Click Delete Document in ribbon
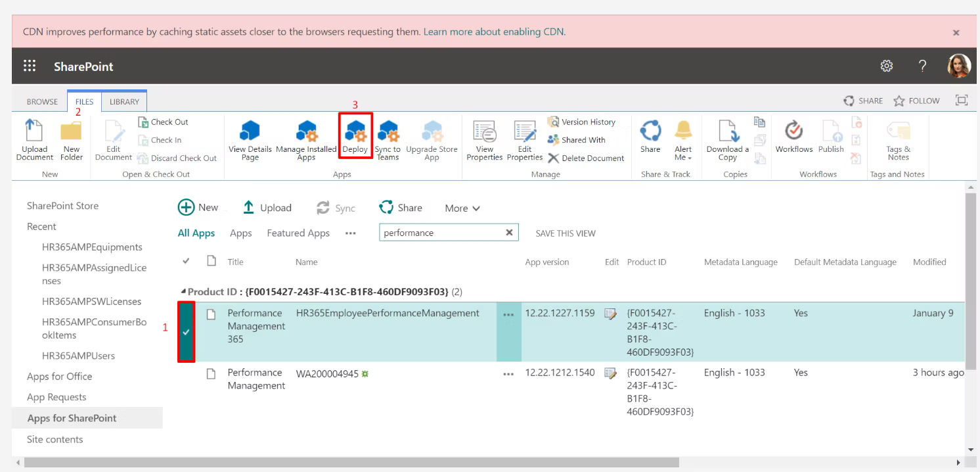The width and height of the screenshot is (980, 472). (586, 158)
